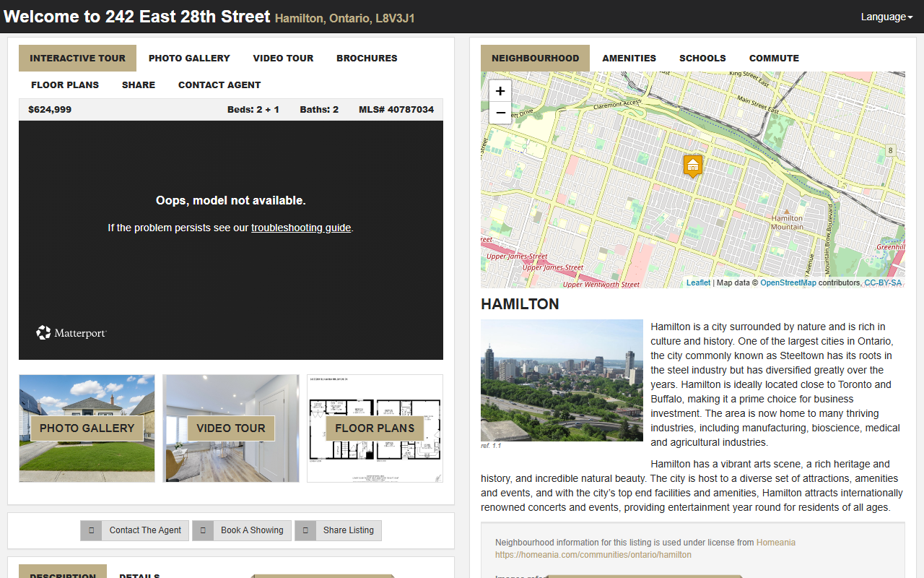
Task: Switch to the Amenities tab
Action: (x=629, y=58)
